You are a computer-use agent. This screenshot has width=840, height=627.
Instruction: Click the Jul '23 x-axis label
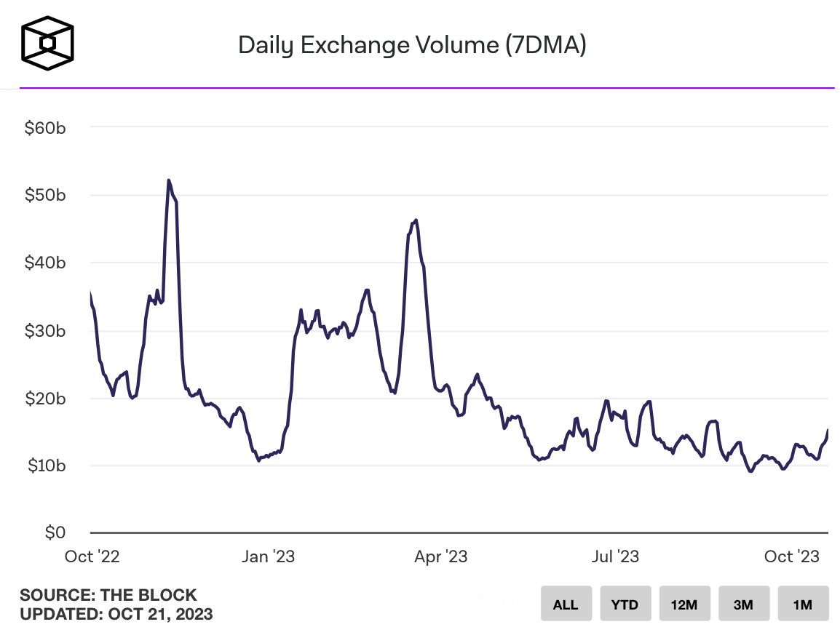[615, 557]
